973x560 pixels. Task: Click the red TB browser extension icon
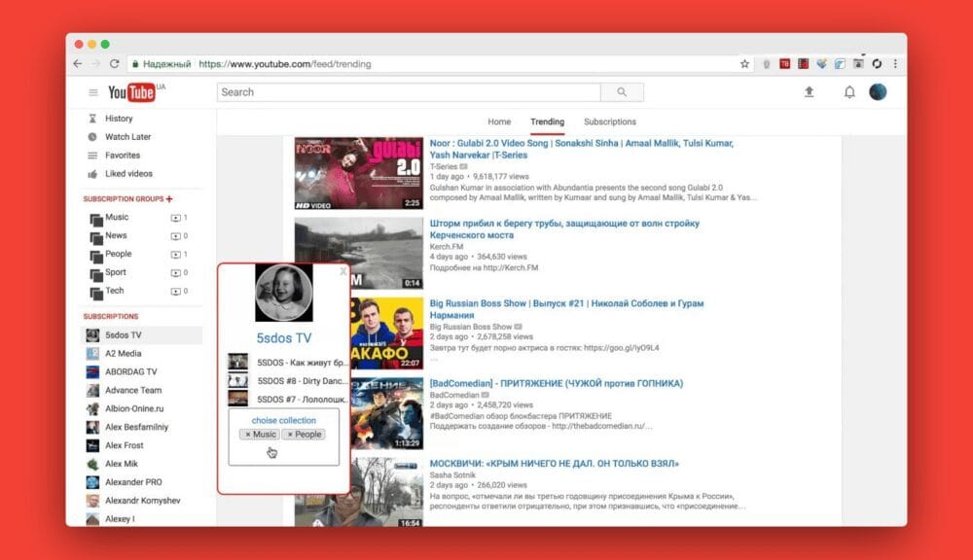[785, 64]
